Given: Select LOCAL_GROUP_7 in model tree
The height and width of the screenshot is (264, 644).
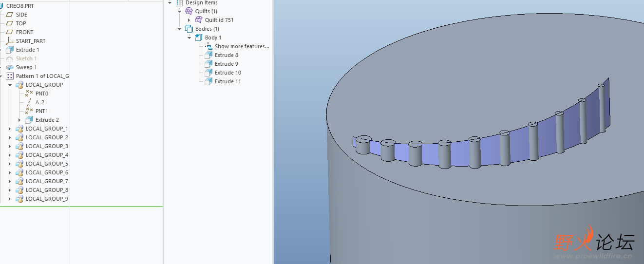Looking at the screenshot, I should [x=47, y=181].
